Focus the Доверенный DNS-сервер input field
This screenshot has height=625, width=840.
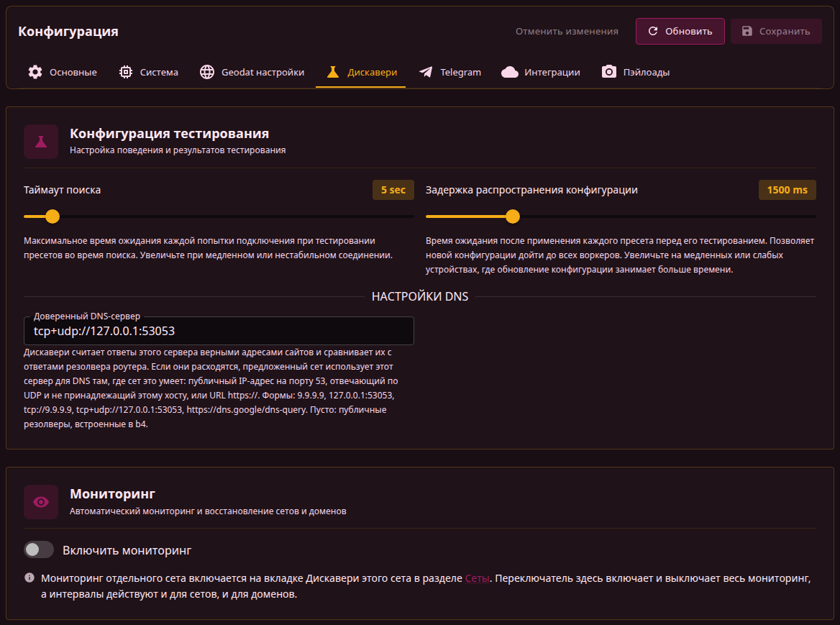point(219,331)
